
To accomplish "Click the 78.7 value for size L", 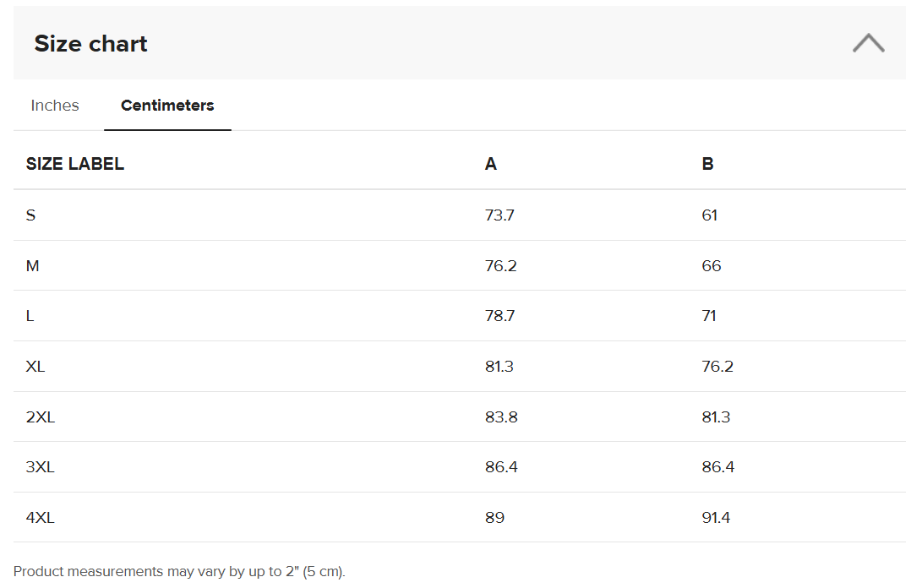I will [499, 316].
